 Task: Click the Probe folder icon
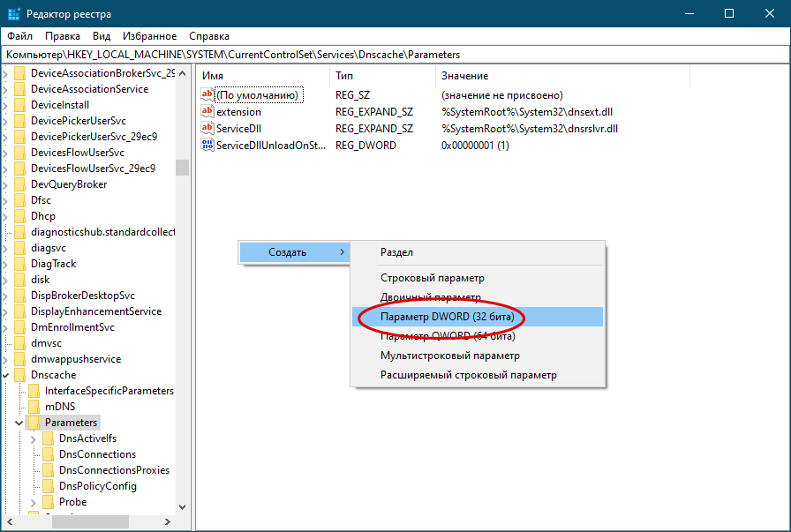[48, 502]
